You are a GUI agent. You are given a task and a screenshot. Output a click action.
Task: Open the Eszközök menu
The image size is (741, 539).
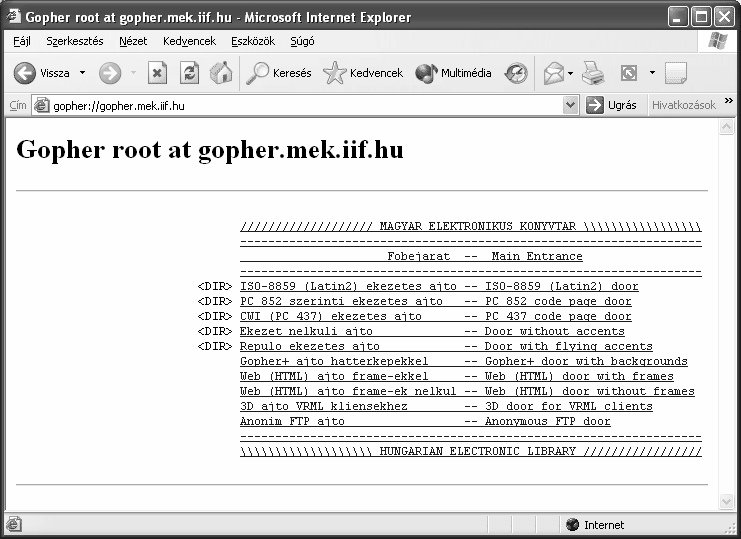pos(253,41)
